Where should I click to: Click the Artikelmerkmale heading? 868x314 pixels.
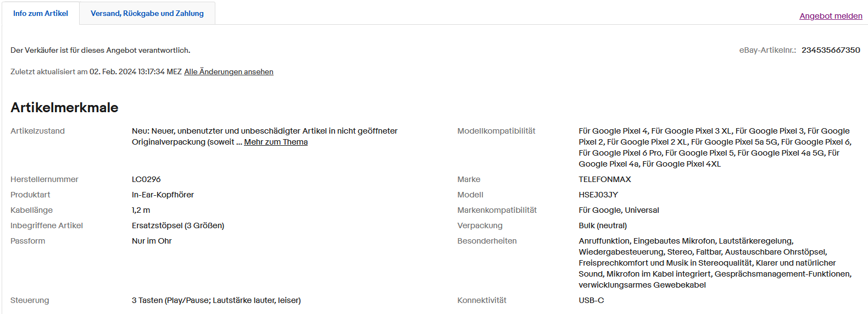click(64, 107)
